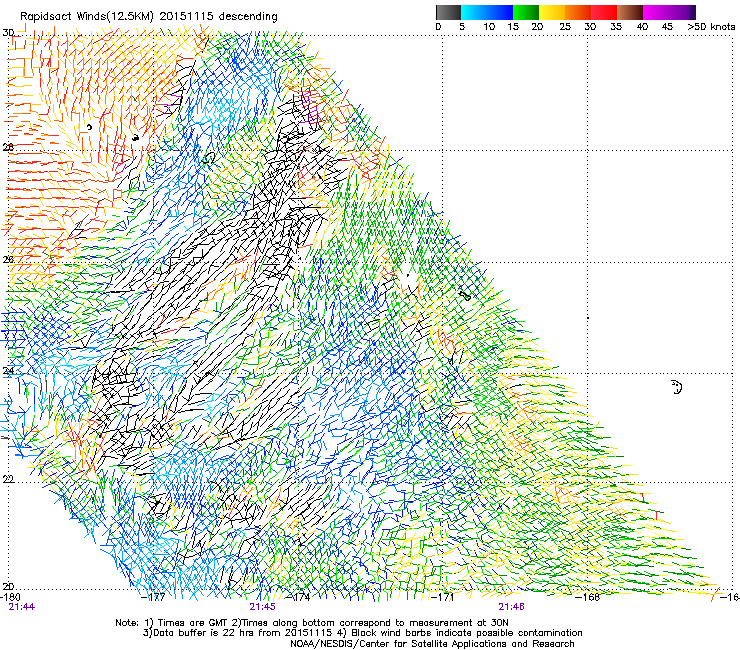
Task: Click the latitude label '30' on left axis
Action: 8,33
